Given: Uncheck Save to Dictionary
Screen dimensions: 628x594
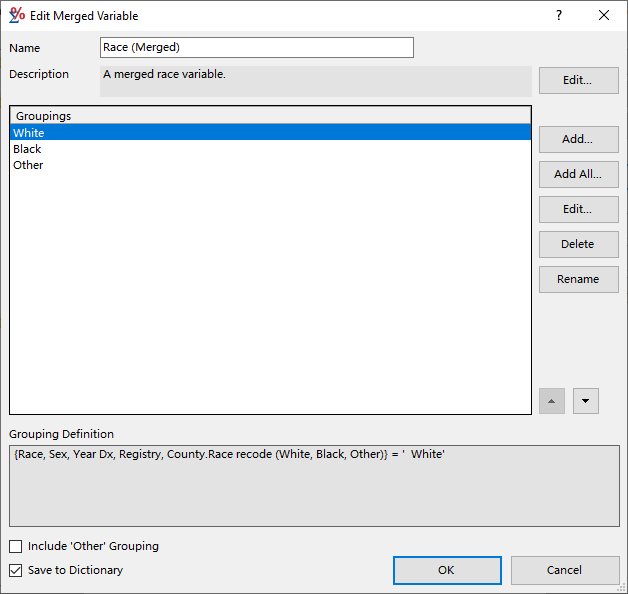Looking at the screenshot, I should (x=16, y=570).
